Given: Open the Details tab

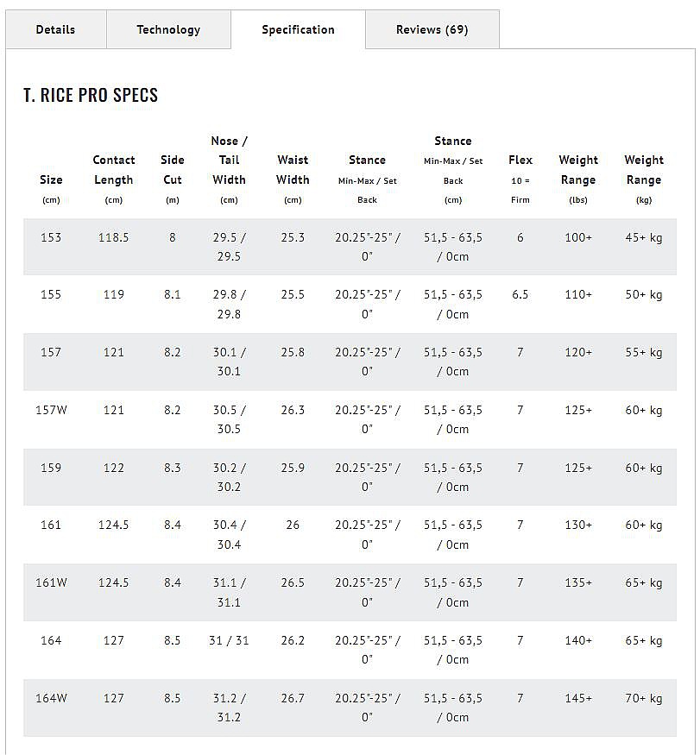Looking at the screenshot, I should (55, 29).
